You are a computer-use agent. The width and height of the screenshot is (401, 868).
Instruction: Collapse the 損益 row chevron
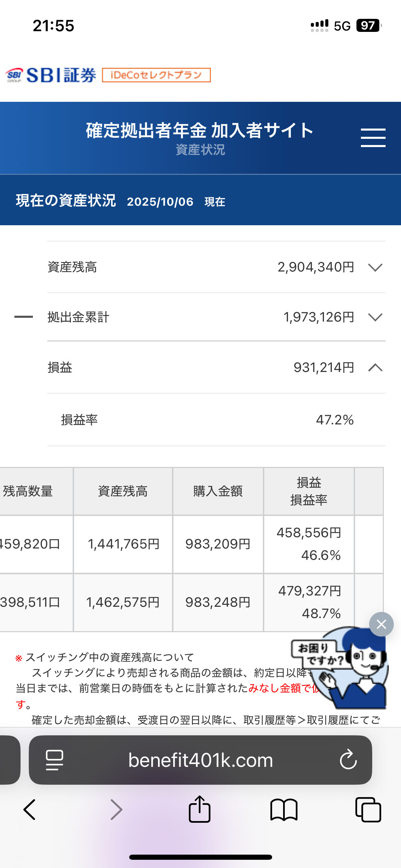[x=375, y=367]
